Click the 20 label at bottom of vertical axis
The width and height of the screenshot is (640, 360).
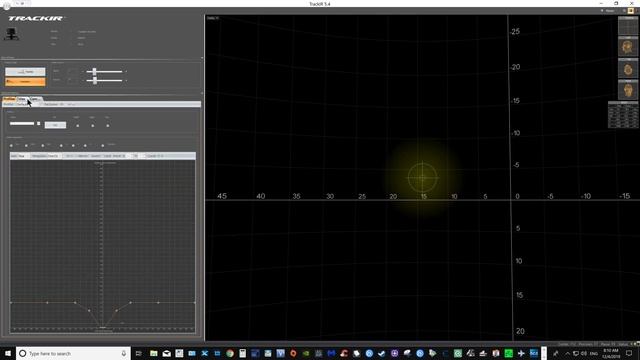(x=520, y=331)
